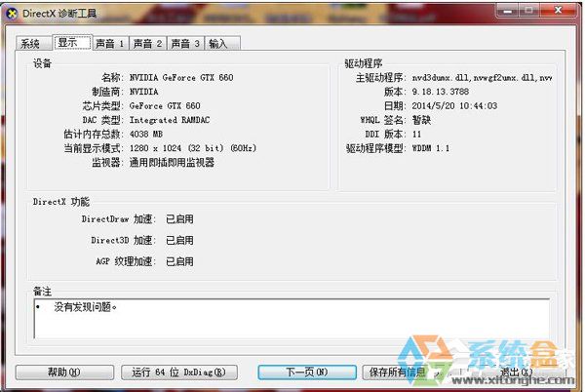This screenshot has width=585, height=392.
Task: Click the memory value 4038 MB
Action: (146, 134)
